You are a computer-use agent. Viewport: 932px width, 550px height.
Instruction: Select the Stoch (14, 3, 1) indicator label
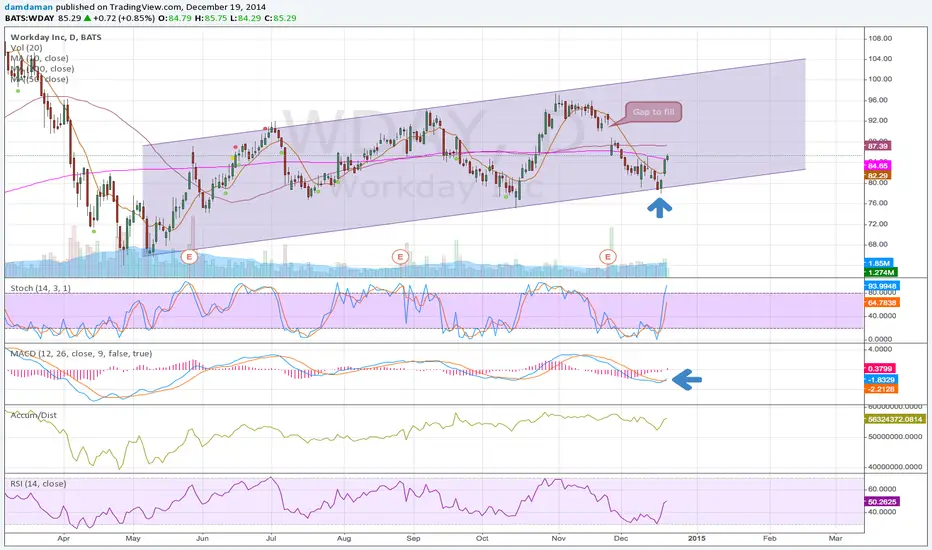pos(40,288)
